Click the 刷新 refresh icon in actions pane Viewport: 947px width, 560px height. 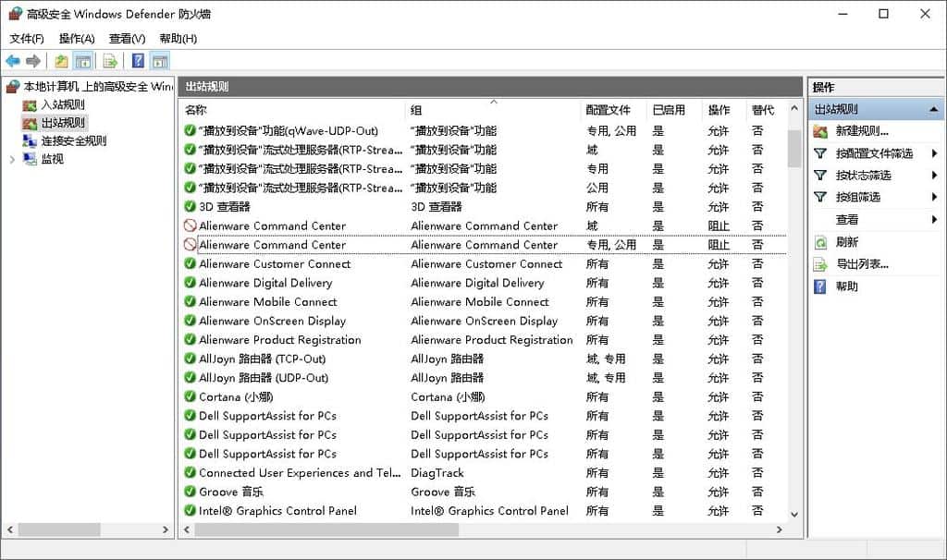click(x=822, y=242)
